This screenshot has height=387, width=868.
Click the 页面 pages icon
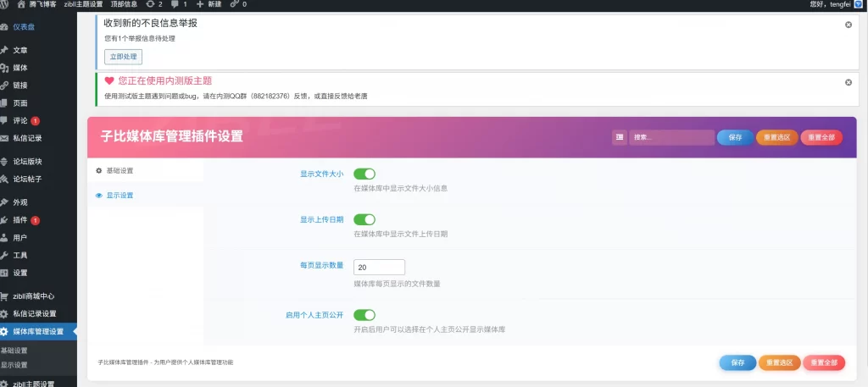(x=4, y=103)
